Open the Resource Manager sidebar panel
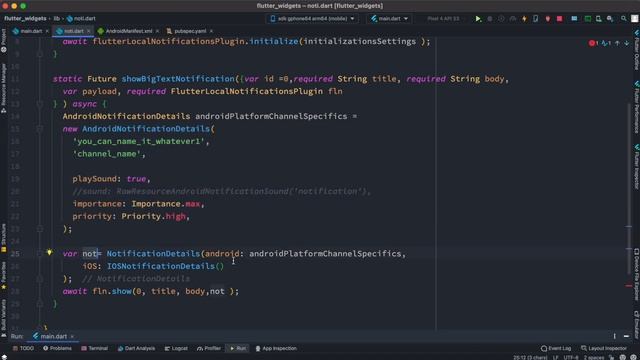 click(x=4, y=88)
